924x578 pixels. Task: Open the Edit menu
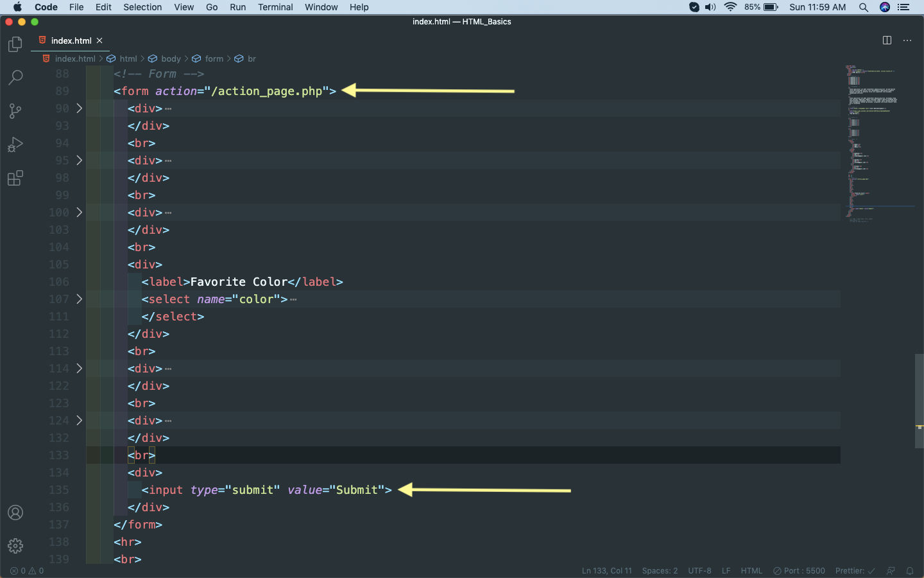pyautogui.click(x=103, y=7)
